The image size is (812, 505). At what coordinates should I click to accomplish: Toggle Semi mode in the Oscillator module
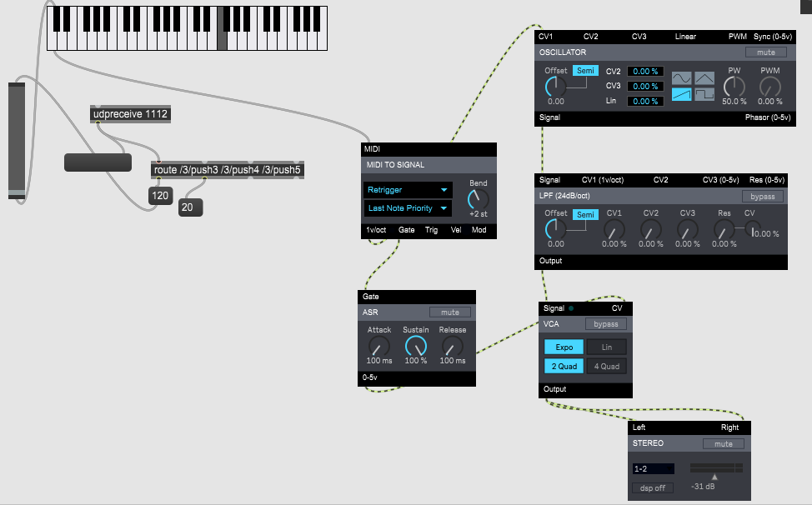click(584, 72)
